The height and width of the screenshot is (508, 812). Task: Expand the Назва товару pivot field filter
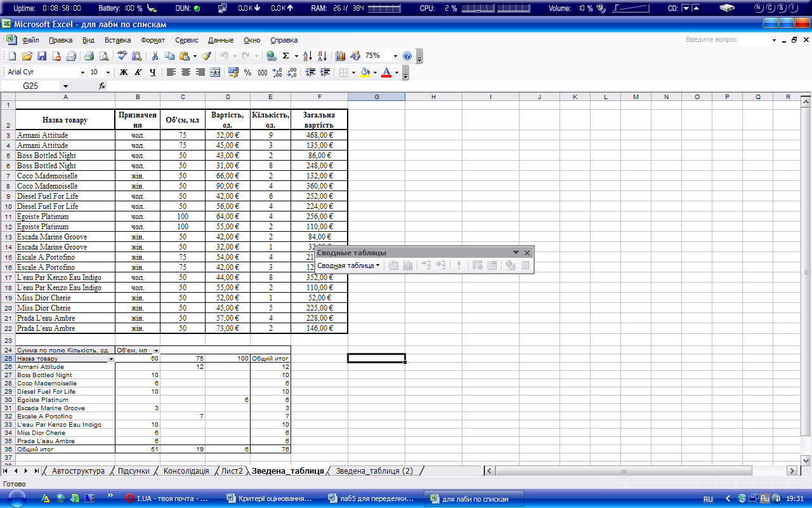(112, 359)
